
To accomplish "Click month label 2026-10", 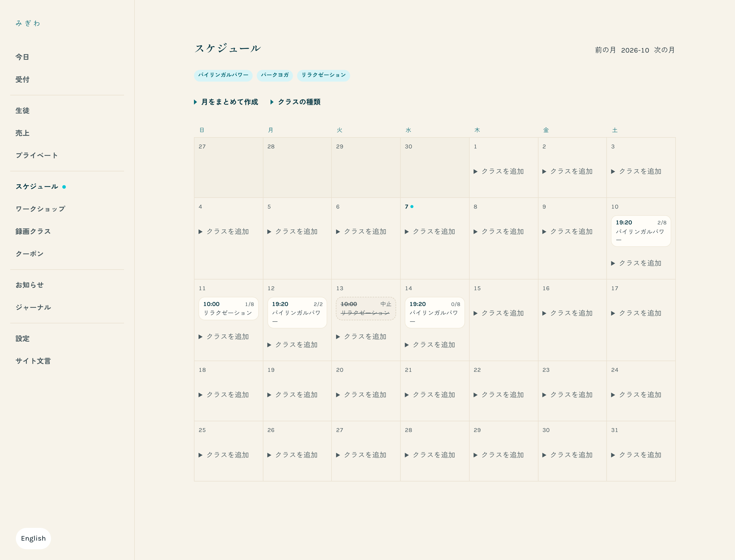I will [635, 50].
